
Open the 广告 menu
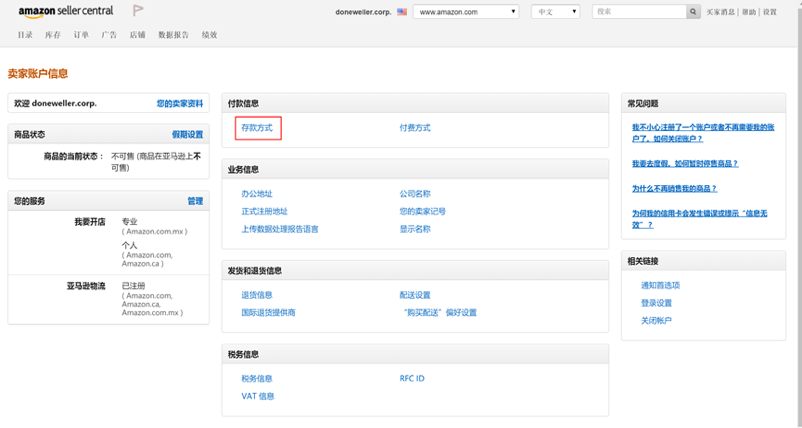click(x=109, y=35)
